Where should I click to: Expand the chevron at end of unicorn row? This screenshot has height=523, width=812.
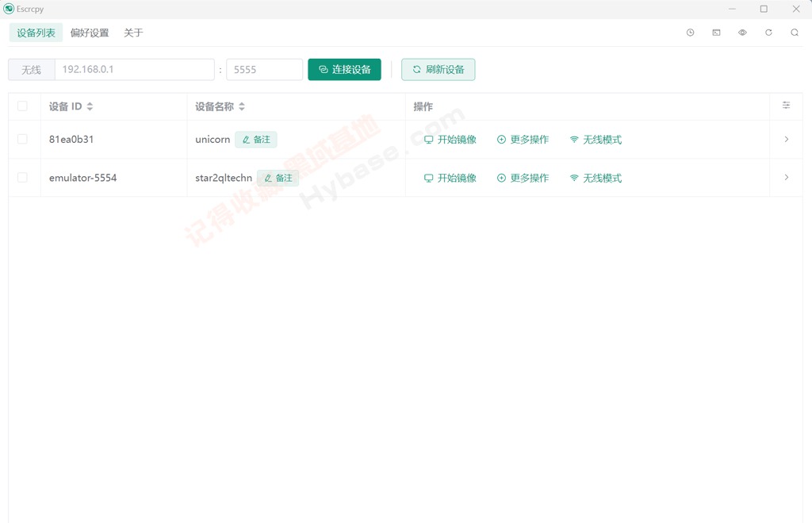coord(786,139)
